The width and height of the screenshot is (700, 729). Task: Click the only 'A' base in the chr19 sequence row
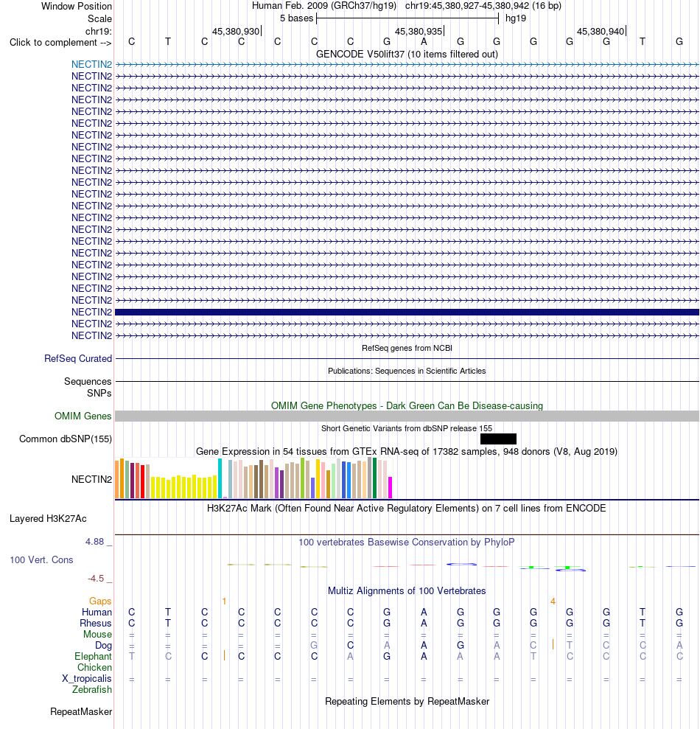tap(424, 42)
